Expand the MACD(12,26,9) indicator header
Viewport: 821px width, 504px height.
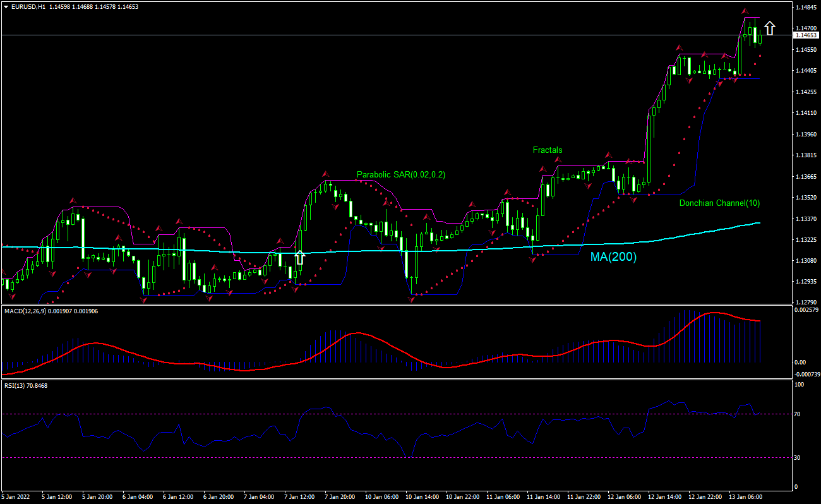click(x=28, y=310)
